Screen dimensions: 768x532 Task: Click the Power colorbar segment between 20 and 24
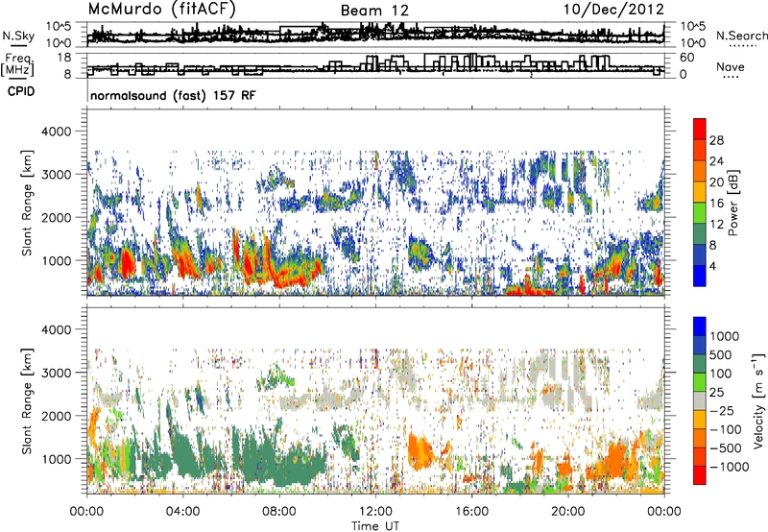(x=700, y=172)
